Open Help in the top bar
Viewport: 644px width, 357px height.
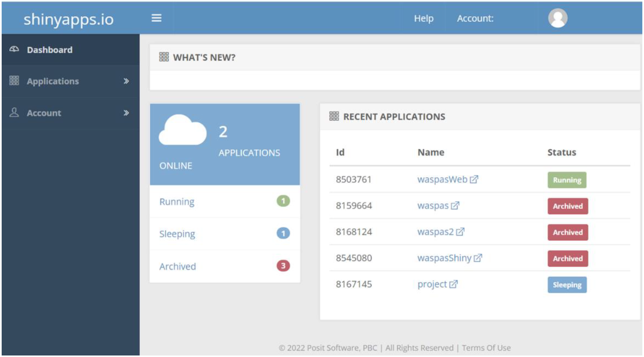coord(424,19)
